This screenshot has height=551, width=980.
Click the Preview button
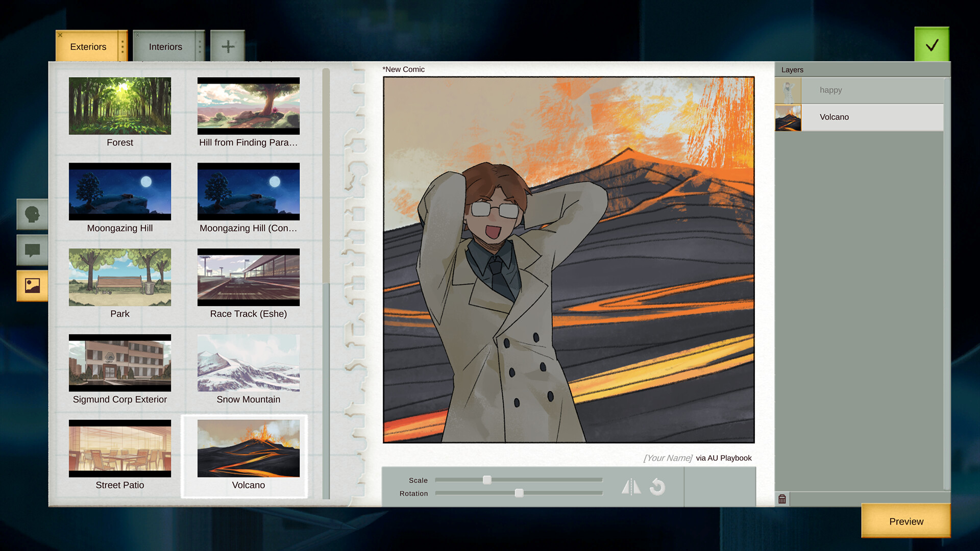(x=905, y=521)
